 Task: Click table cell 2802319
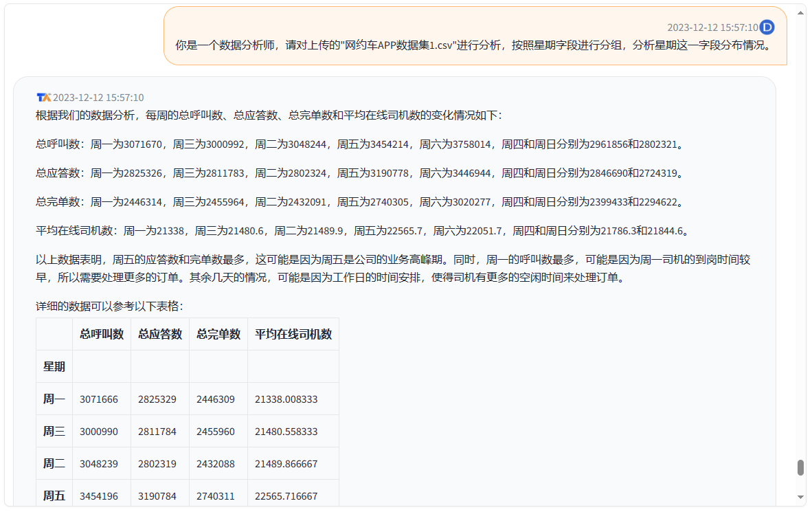(160, 463)
